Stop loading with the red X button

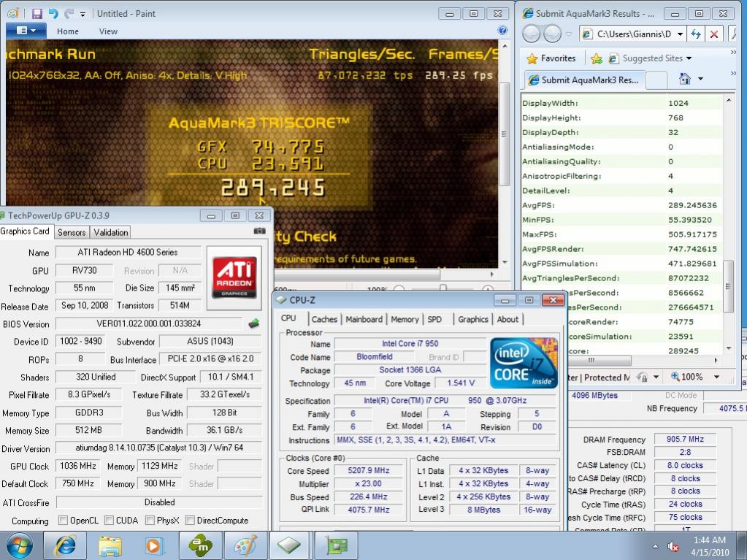click(713, 34)
